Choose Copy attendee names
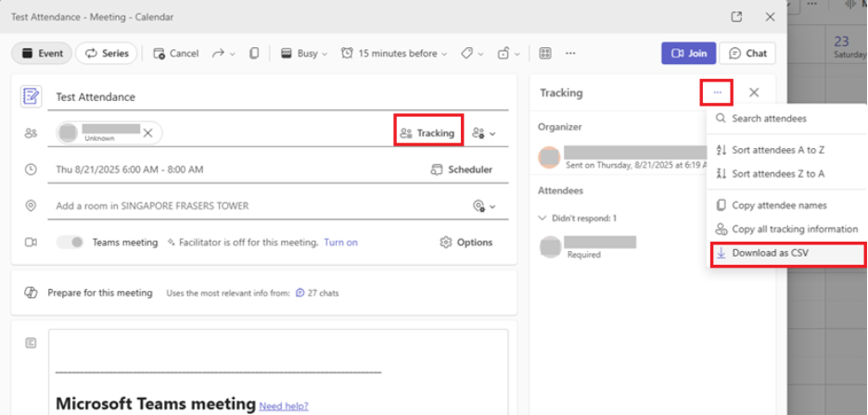 [x=786, y=206]
